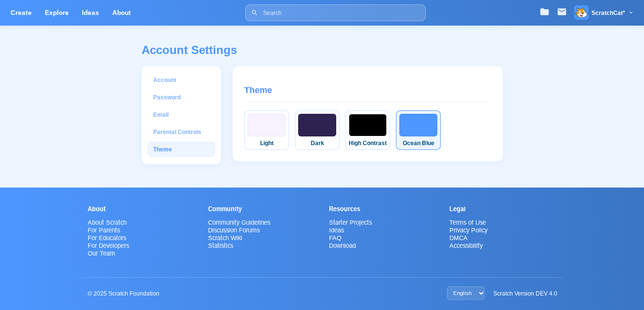Viewport: 644px width, 310px height.
Task: Open the Explore menu item
Action: point(57,13)
